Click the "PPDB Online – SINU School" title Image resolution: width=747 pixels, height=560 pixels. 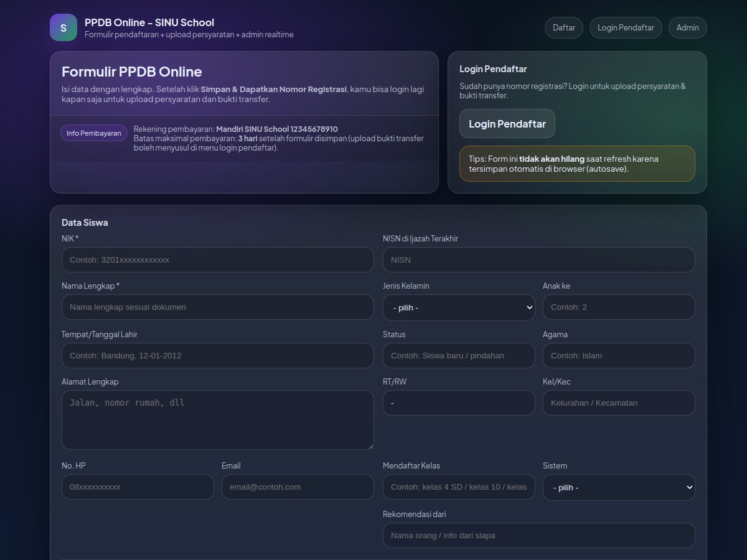click(149, 22)
